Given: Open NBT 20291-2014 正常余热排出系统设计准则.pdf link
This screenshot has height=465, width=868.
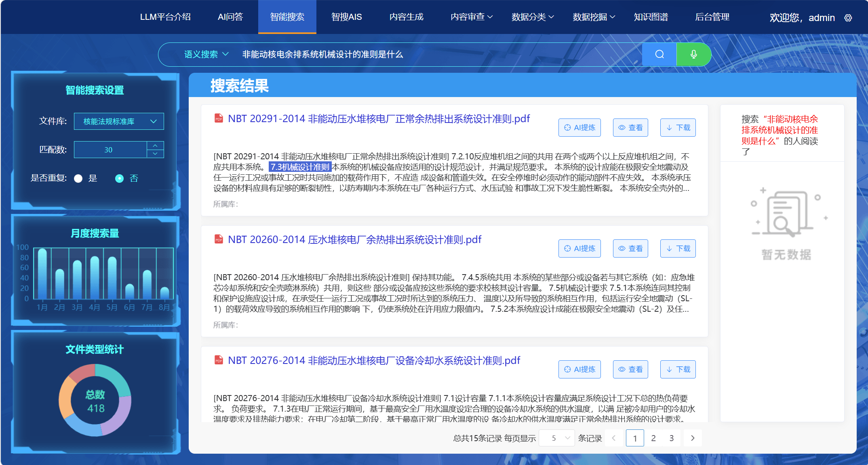Looking at the screenshot, I should tap(379, 118).
